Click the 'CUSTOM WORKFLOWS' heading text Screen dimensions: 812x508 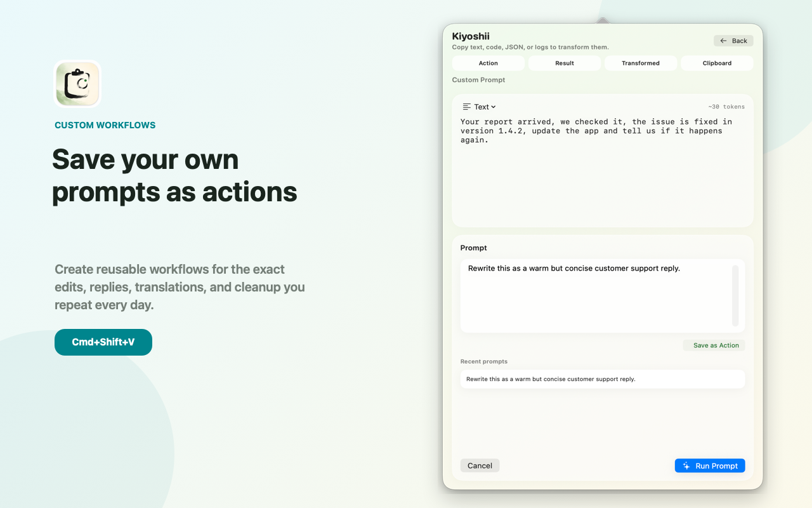(x=105, y=125)
